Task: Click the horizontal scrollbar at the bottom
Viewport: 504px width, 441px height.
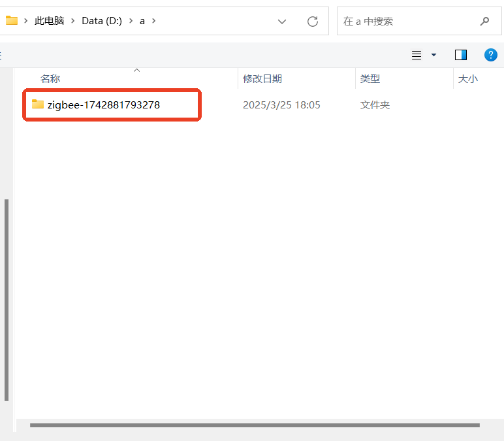Action: [x=255, y=425]
